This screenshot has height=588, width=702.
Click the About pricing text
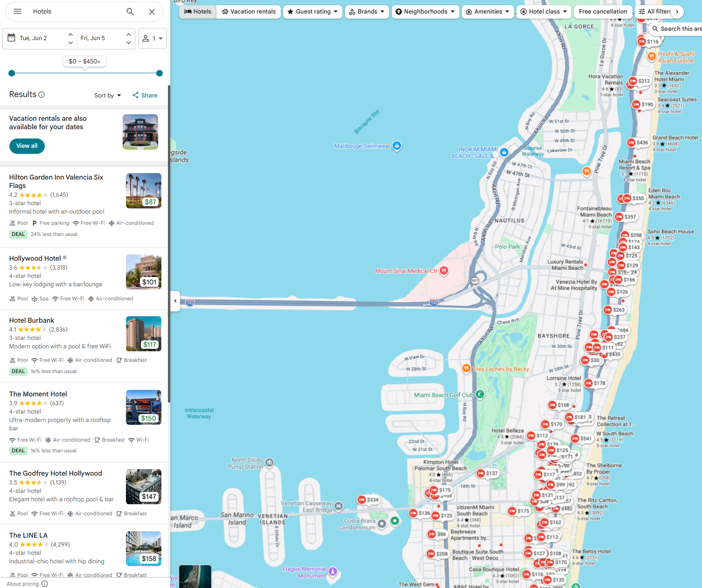[x=23, y=584]
